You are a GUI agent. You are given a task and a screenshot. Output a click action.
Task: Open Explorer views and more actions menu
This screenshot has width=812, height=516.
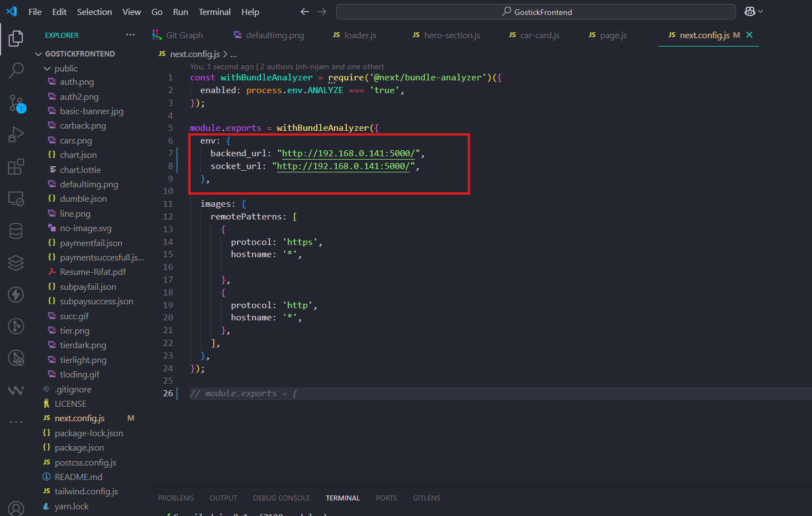coord(130,35)
